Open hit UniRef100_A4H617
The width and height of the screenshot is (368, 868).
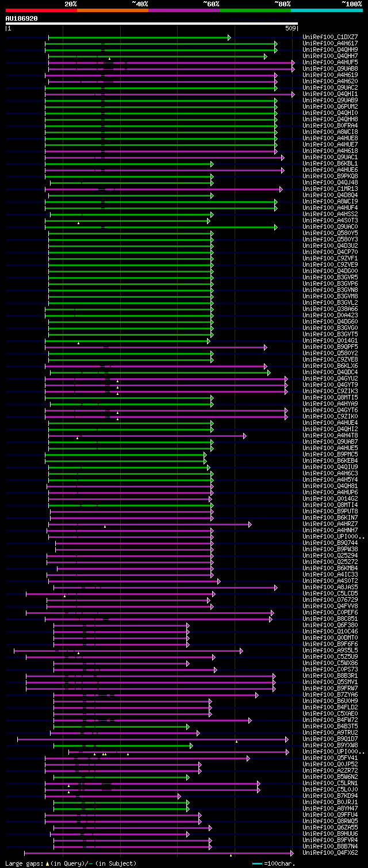[330, 44]
